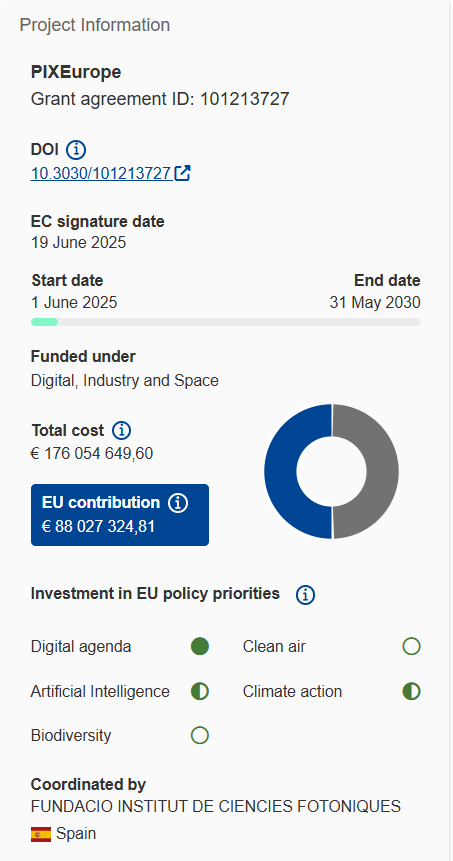Click the EU policy priorities info icon
Screen dimensions: 453x861
(x=305, y=595)
